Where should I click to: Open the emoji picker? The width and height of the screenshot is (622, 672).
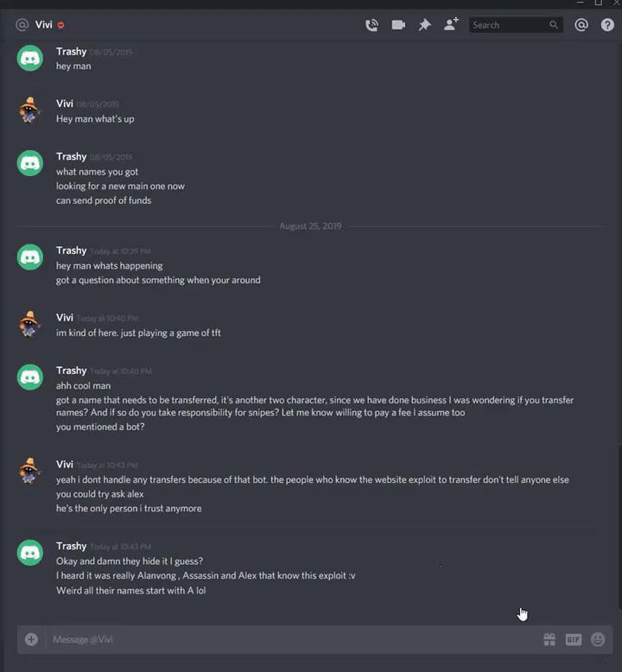(x=598, y=639)
